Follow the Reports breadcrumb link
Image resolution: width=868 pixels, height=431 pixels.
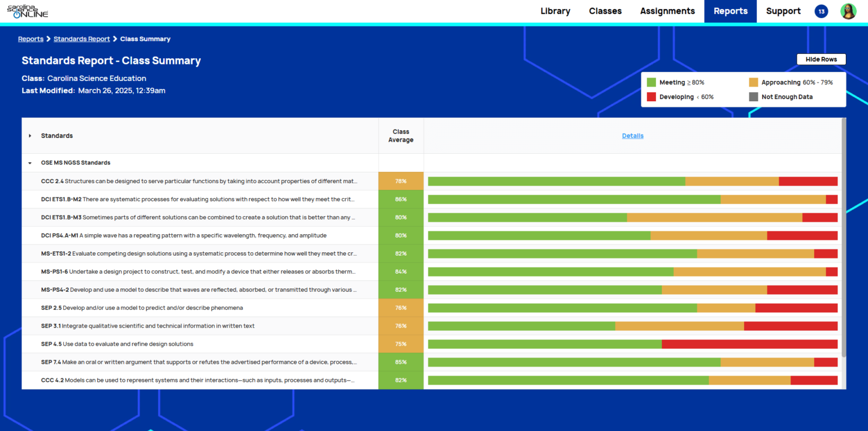[31, 39]
